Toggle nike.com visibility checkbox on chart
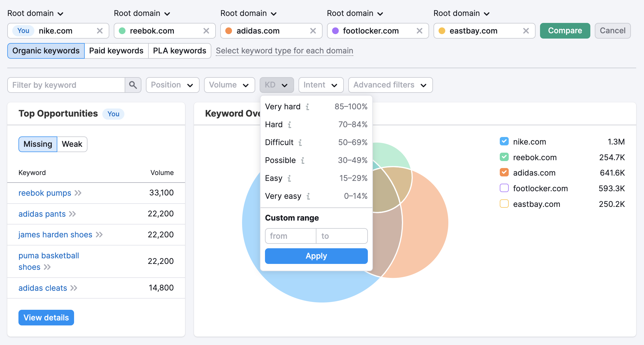The width and height of the screenshot is (644, 345). tap(504, 141)
